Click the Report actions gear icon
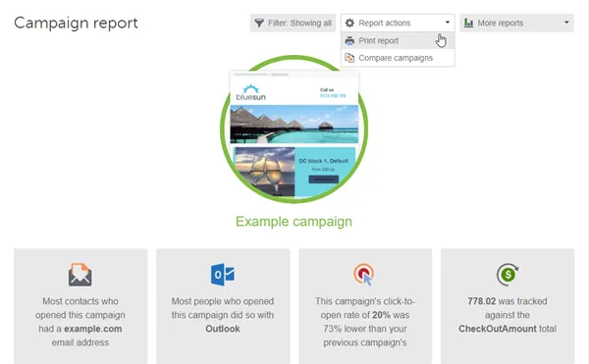The height and width of the screenshot is (364, 589). (x=349, y=23)
